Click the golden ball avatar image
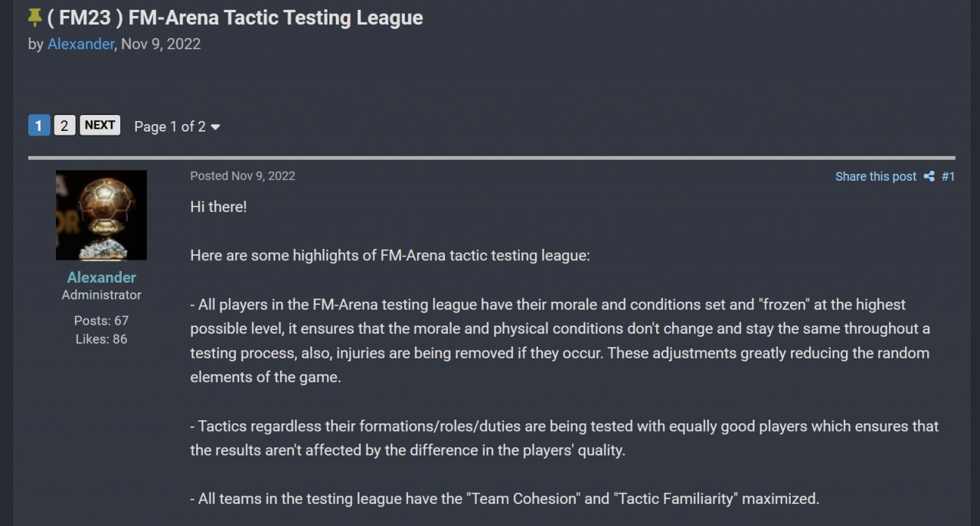The width and height of the screenshot is (980, 526). click(x=101, y=215)
